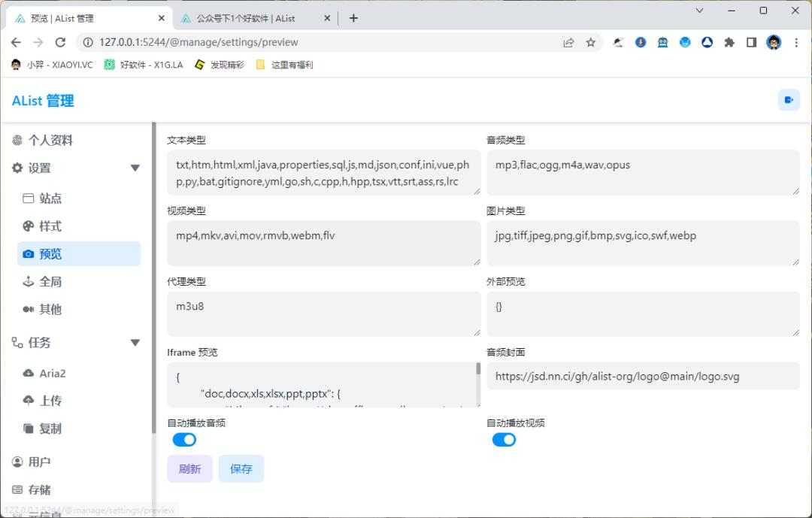Click the 刷新 refresh button
The height and width of the screenshot is (518, 812).
point(189,468)
